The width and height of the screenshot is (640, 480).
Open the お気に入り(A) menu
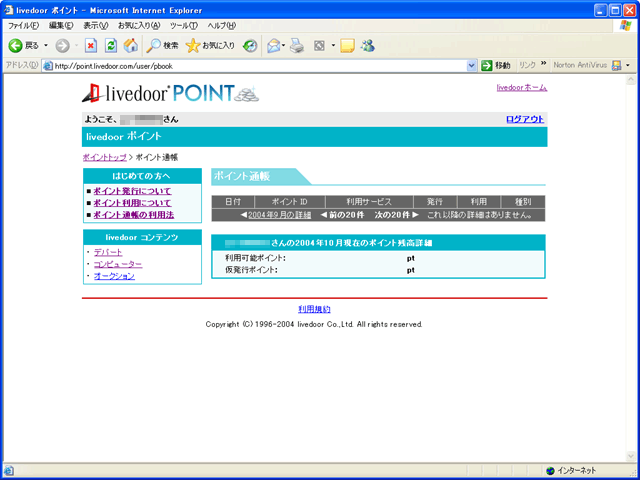pyautogui.click(x=139, y=26)
